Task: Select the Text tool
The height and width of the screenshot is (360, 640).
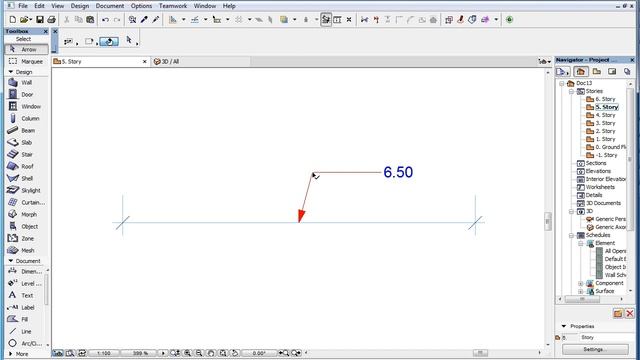Action: tap(25, 295)
